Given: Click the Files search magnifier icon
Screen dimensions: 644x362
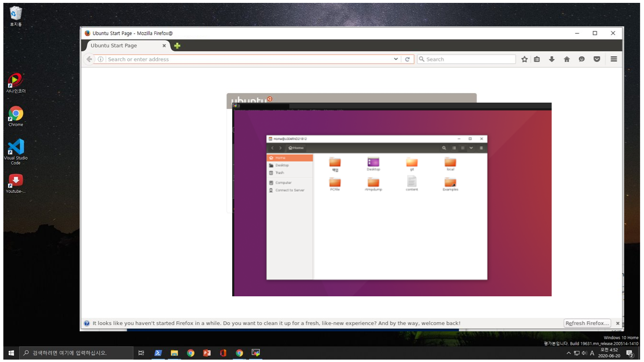Looking at the screenshot, I should [x=444, y=148].
